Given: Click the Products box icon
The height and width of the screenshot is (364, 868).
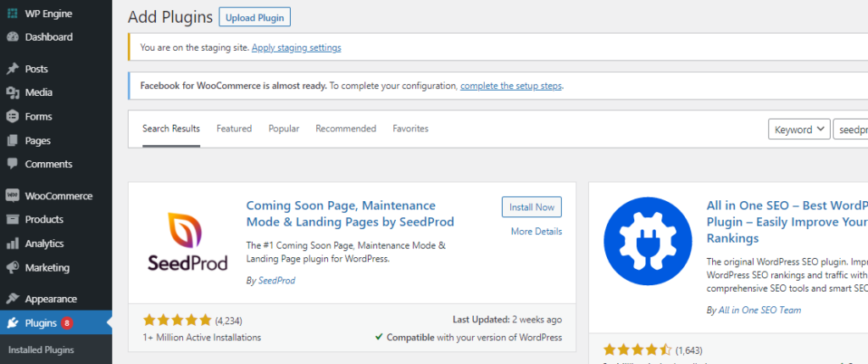Looking at the screenshot, I should (x=12, y=220).
